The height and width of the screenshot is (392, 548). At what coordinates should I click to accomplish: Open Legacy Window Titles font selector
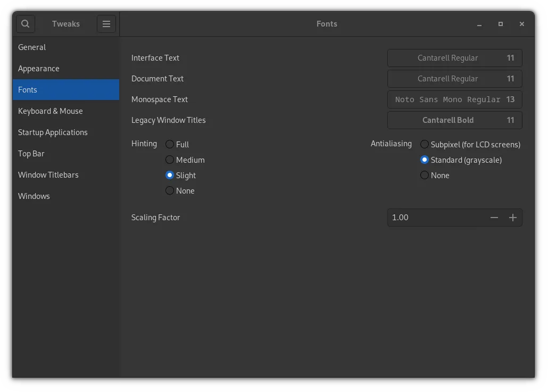(454, 120)
